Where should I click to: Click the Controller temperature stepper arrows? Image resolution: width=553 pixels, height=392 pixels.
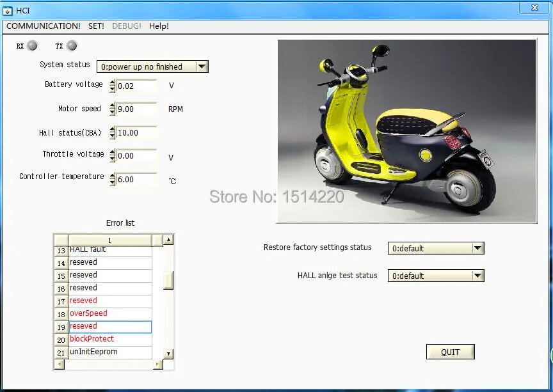(112, 179)
